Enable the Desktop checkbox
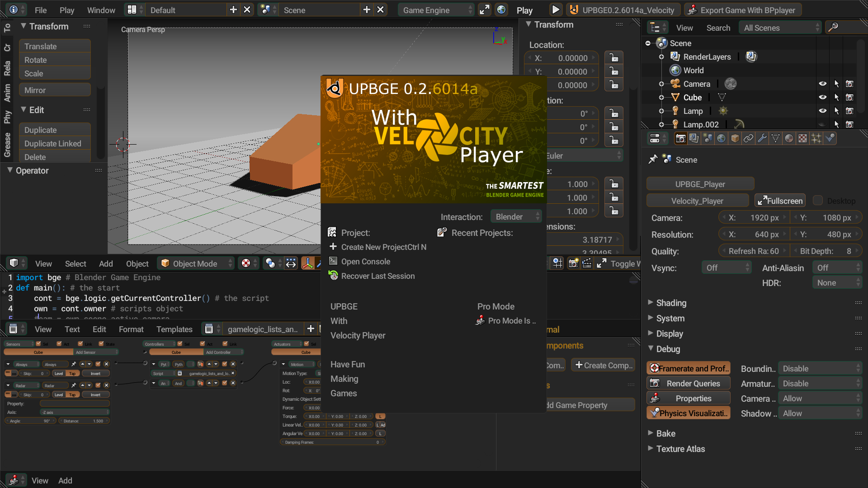This screenshot has width=868, height=488. click(x=817, y=200)
